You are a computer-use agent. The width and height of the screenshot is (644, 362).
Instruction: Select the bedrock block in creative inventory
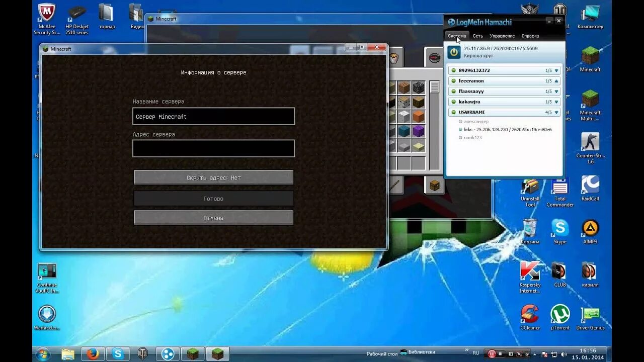click(x=419, y=88)
